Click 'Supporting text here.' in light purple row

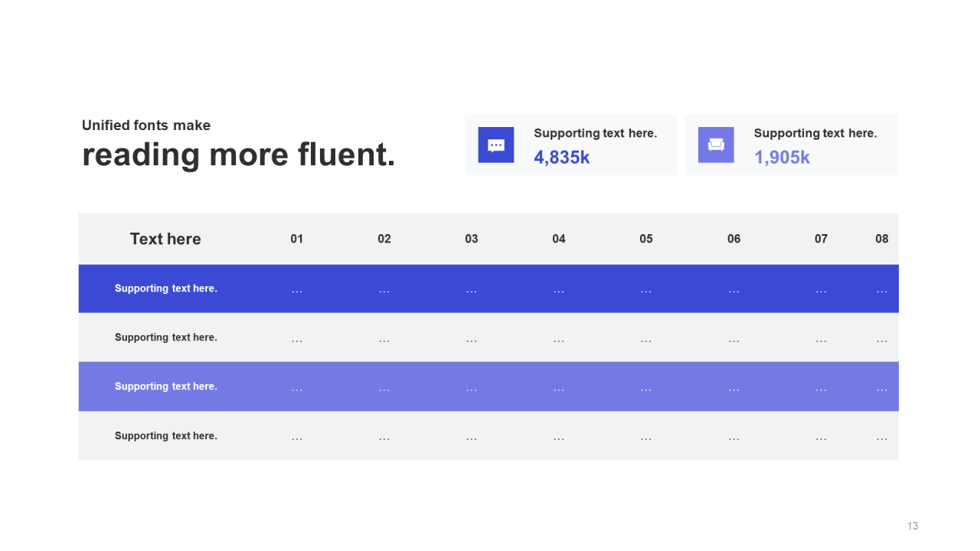click(x=166, y=386)
